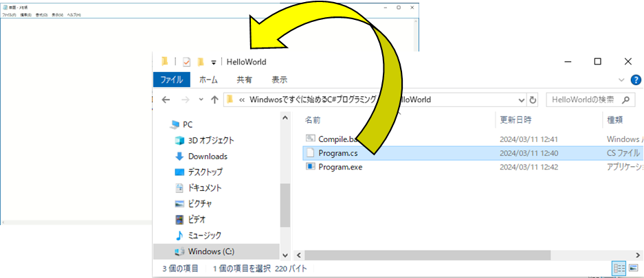This screenshot has height=278, width=644.
Task: Select 3D オブジェクト in the navigation pane
Action: [x=211, y=140]
